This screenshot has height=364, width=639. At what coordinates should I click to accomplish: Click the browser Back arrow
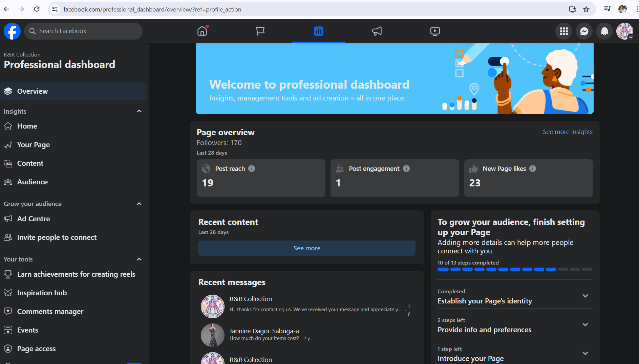click(6, 9)
